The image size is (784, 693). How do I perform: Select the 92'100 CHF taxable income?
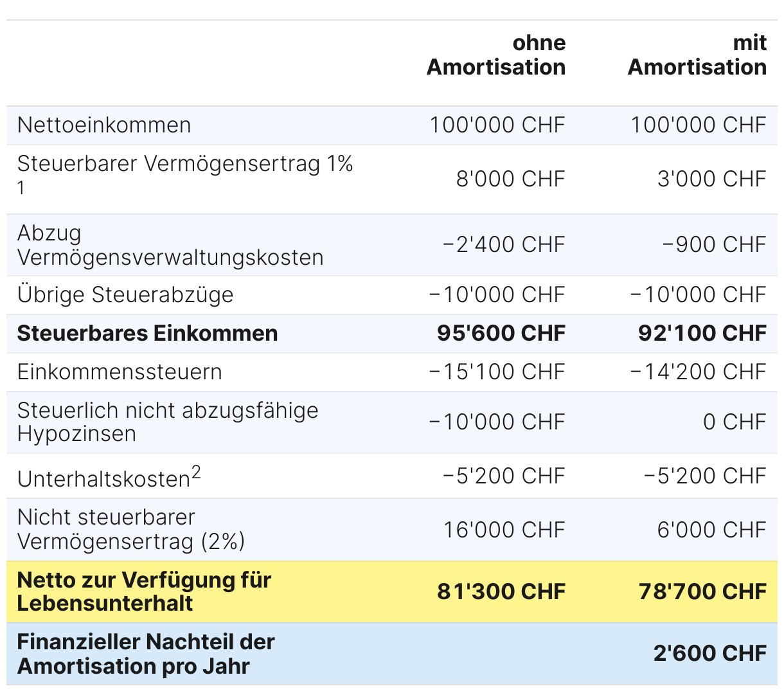pyautogui.click(x=702, y=333)
